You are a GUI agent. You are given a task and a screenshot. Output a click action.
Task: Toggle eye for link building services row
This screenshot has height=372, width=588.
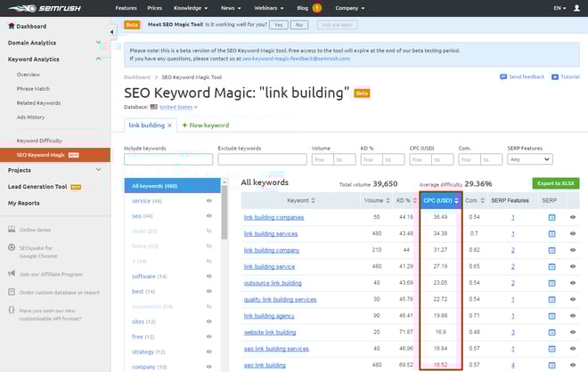coord(573,233)
